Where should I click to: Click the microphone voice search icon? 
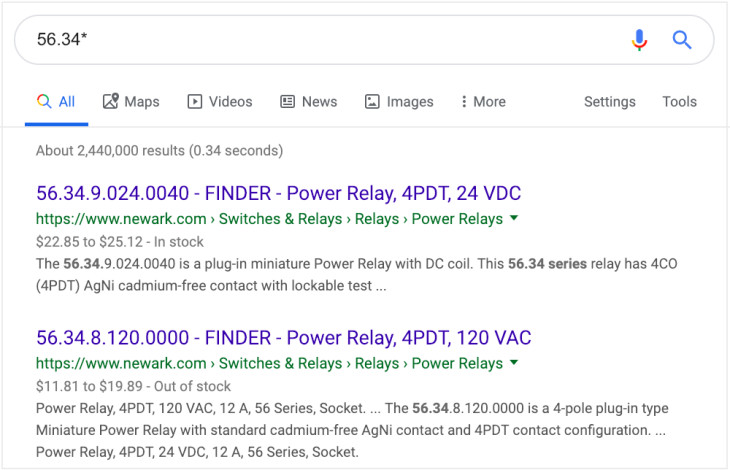point(639,40)
